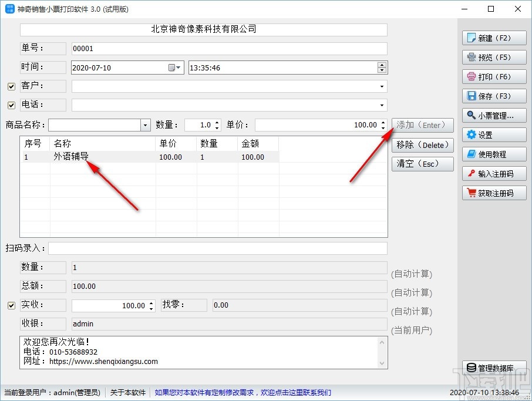Increase 实收 amount with up arrow
Viewport: 532px width, 401px height.
(x=151, y=302)
